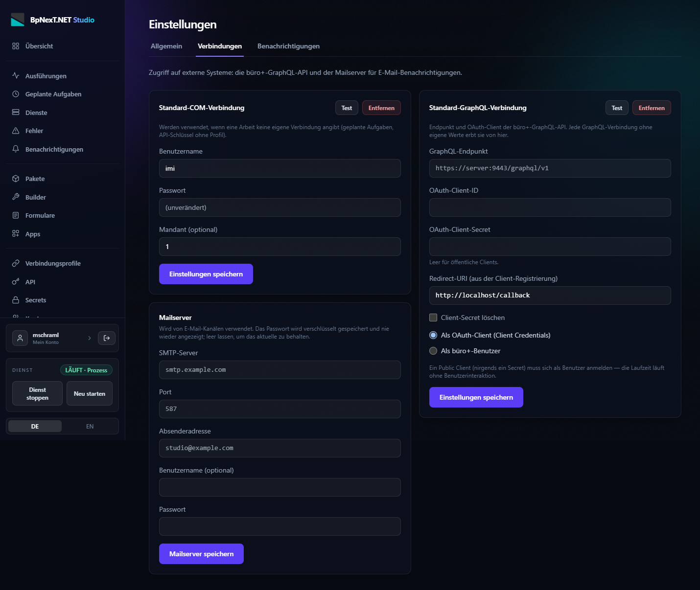The height and width of the screenshot is (590, 700).
Task: Check the Client-Secret löschen checkbox
Action: (433, 318)
